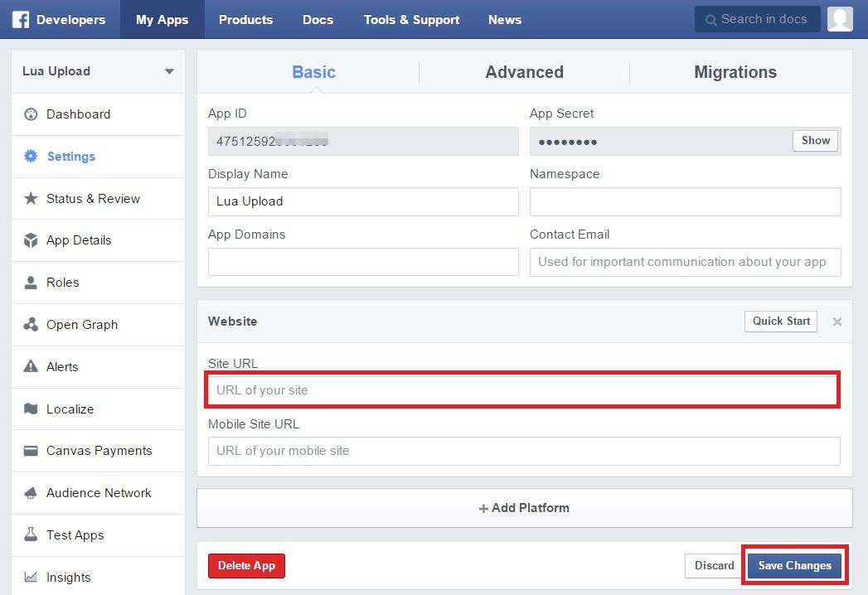Switch to the Advanced settings tab
Viewport: 868px width, 595px height.
click(x=524, y=72)
